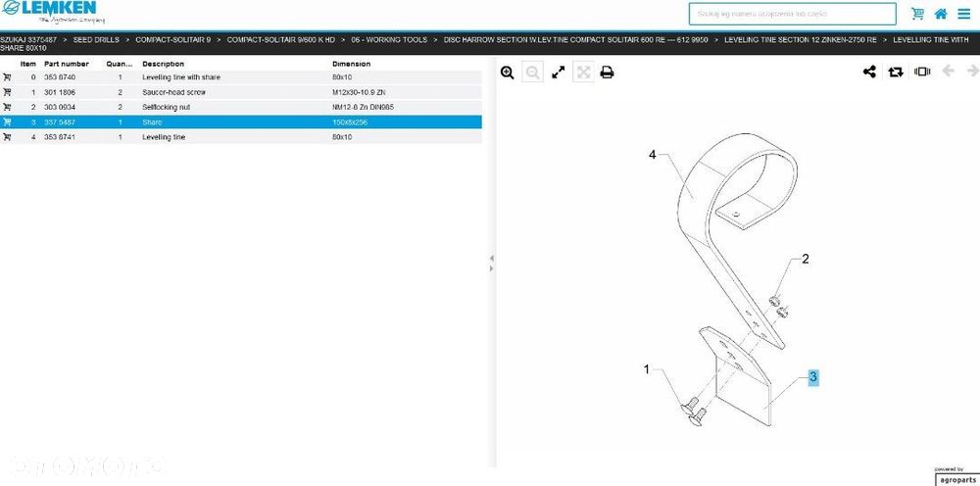Go to previous diagram with left arrow
Screen dimensions: 980x486
click(x=948, y=72)
